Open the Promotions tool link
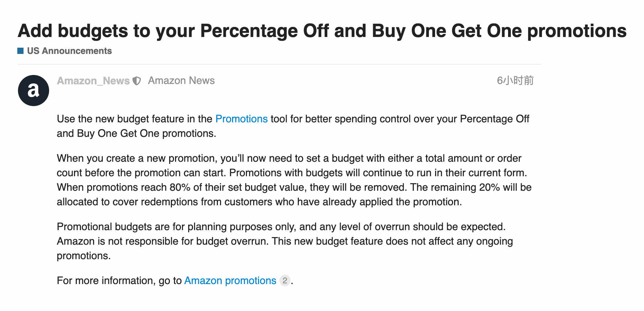The width and height of the screenshot is (644, 311). coord(241,119)
